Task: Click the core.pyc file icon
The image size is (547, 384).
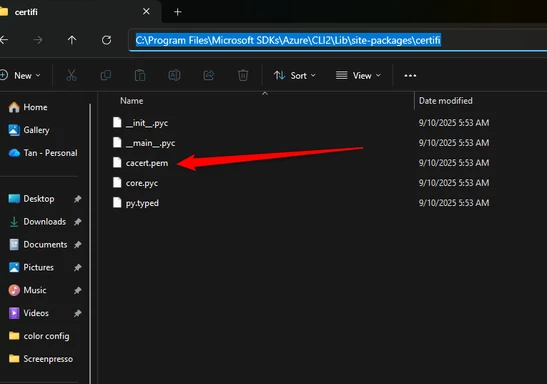Action: 117,182
